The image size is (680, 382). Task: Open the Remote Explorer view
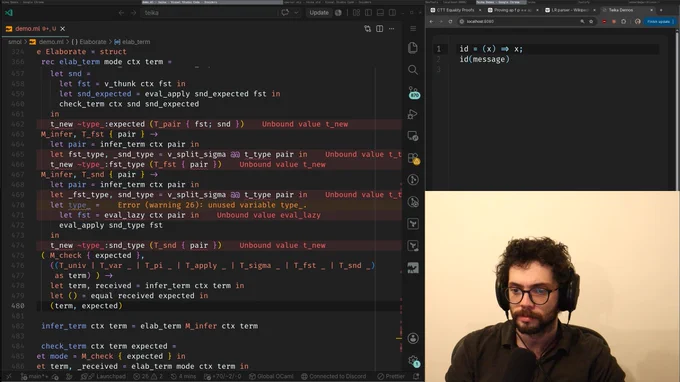coord(413,136)
